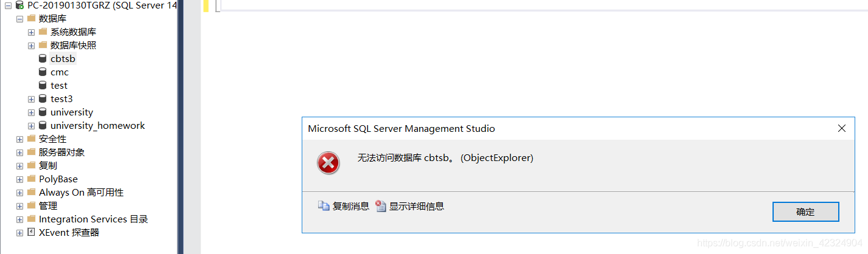
Task: Select the PolyBase tree item
Action: pyautogui.click(x=58, y=179)
